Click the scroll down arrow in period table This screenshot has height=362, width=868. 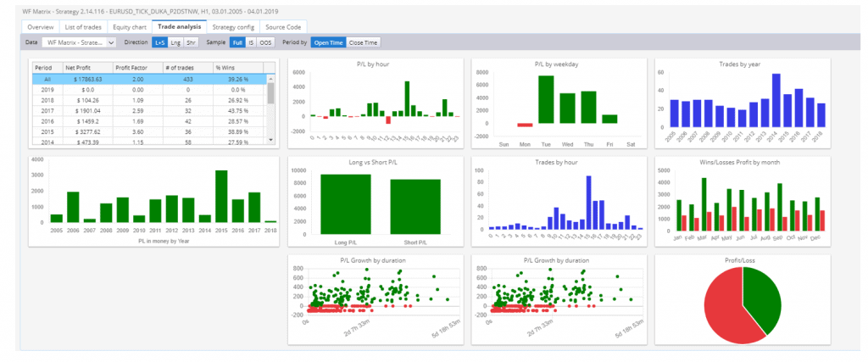point(270,140)
